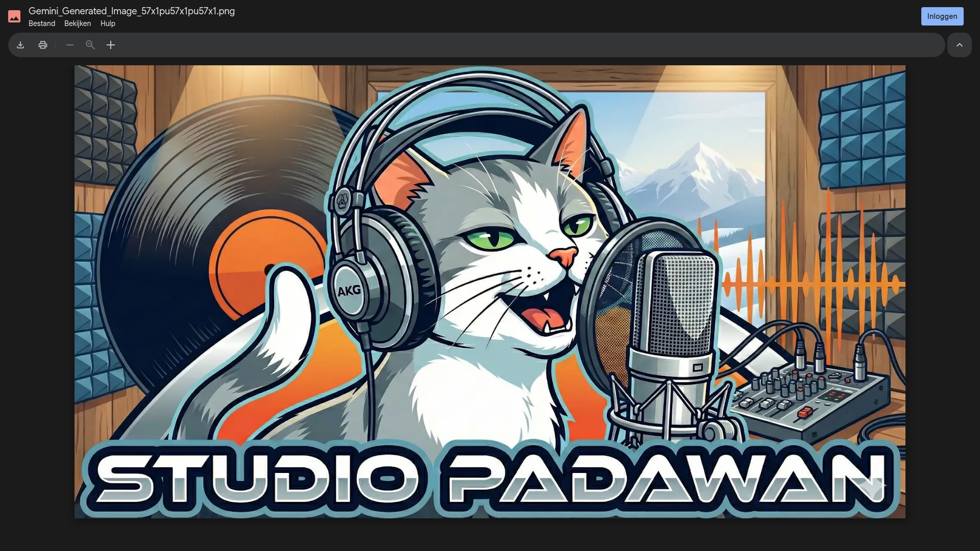Click the AKG logo on headphones

(x=349, y=291)
